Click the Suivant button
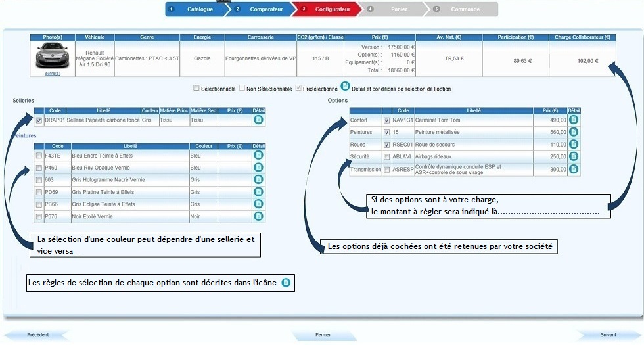This screenshot has width=644, height=345. (x=608, y=335)
